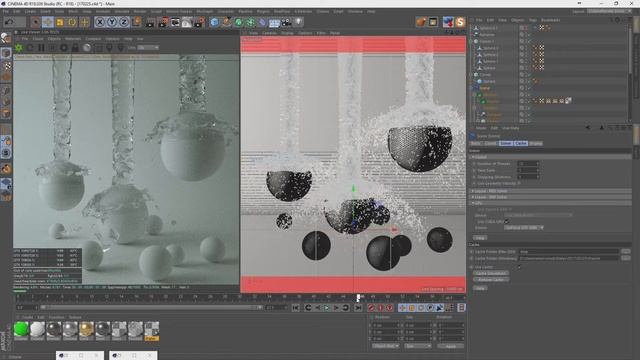
Task: Play animation forwards
Action: pyautogui.click(x=327, y=308)
